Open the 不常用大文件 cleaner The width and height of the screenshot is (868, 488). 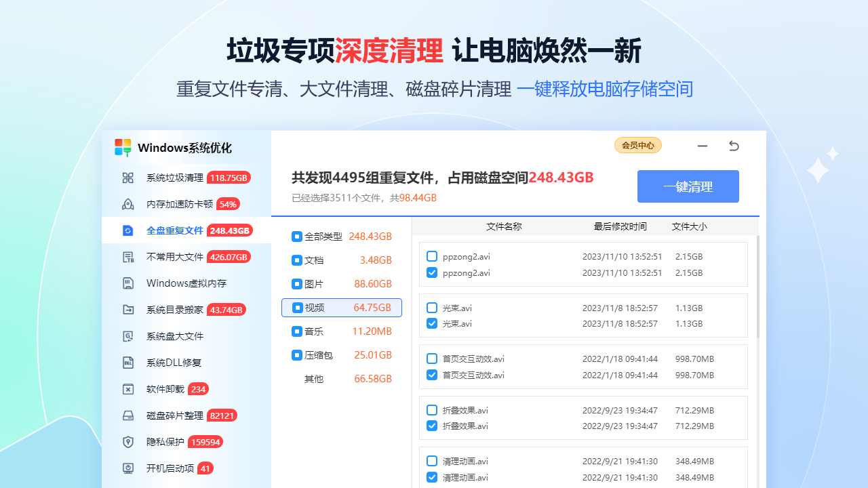(173, 256)
